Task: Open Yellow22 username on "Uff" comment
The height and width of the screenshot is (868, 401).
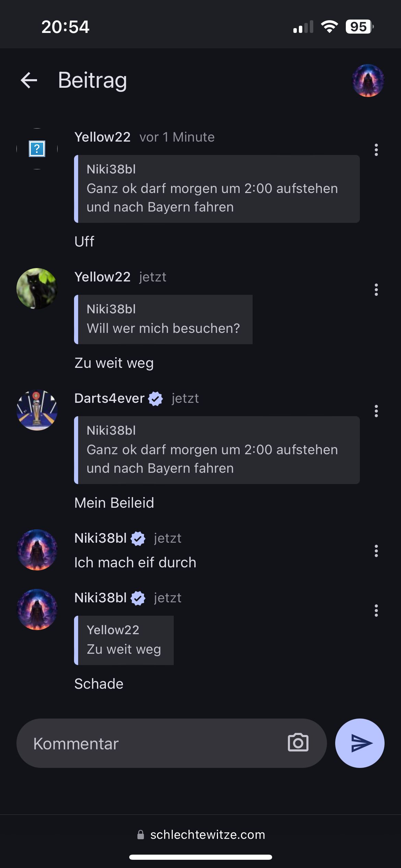Action: click(102, 137)
